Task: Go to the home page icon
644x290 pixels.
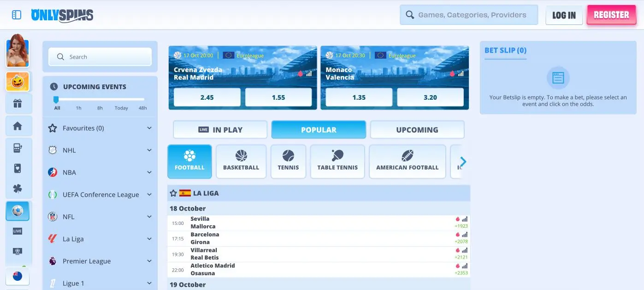Action: (18, 126)
